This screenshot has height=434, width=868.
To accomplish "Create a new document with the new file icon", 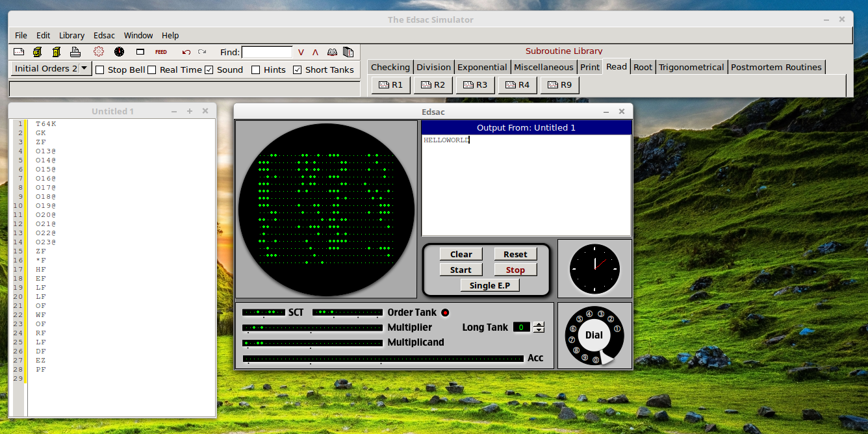I will coord(18,52).
